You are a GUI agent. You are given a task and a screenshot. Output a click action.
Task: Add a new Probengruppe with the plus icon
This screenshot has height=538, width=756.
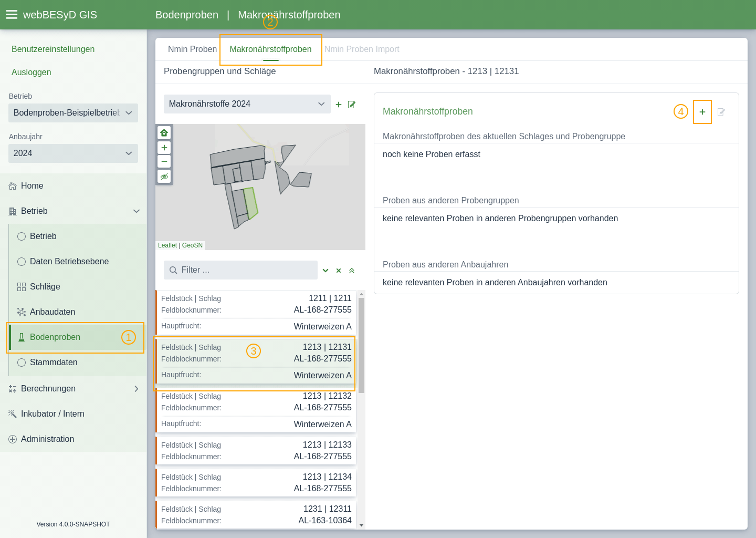point(339,105)
